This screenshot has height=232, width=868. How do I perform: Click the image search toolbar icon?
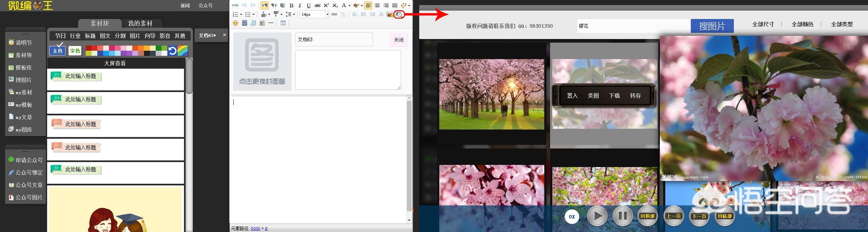(399, 15)
